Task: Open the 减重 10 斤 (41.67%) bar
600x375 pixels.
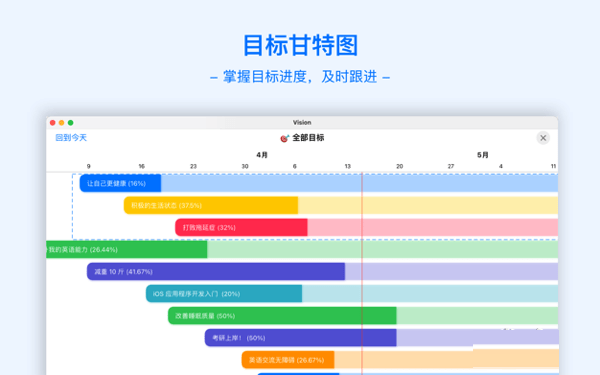Action: click(x=216, y=272)
